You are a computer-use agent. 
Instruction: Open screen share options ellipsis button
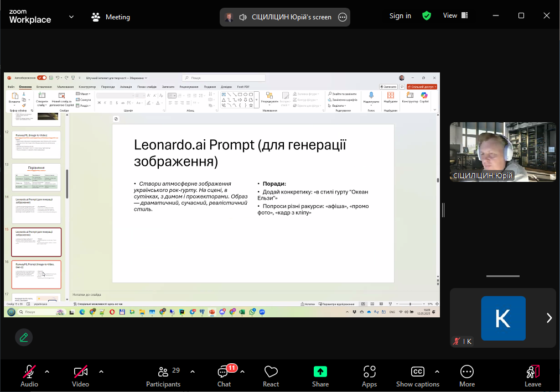click(343, 17)
